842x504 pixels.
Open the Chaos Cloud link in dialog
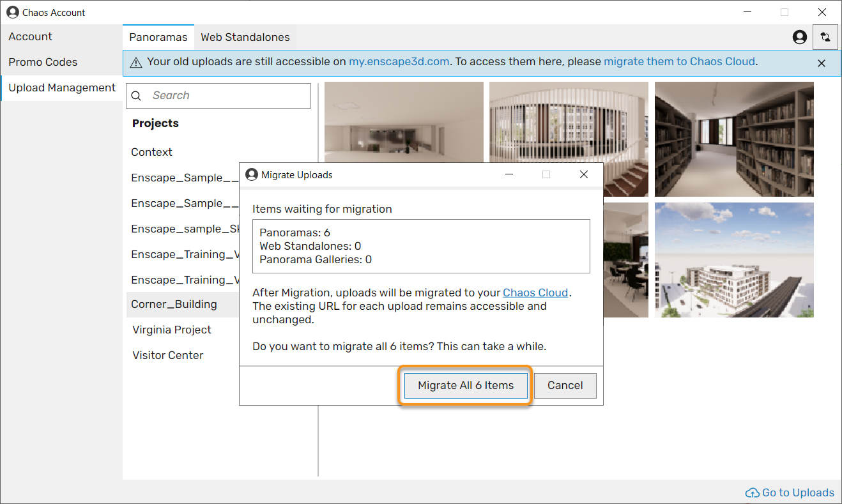(535, 293)
